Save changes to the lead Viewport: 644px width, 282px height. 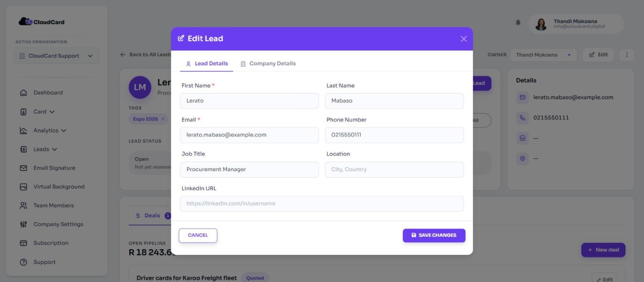point(434,236)
